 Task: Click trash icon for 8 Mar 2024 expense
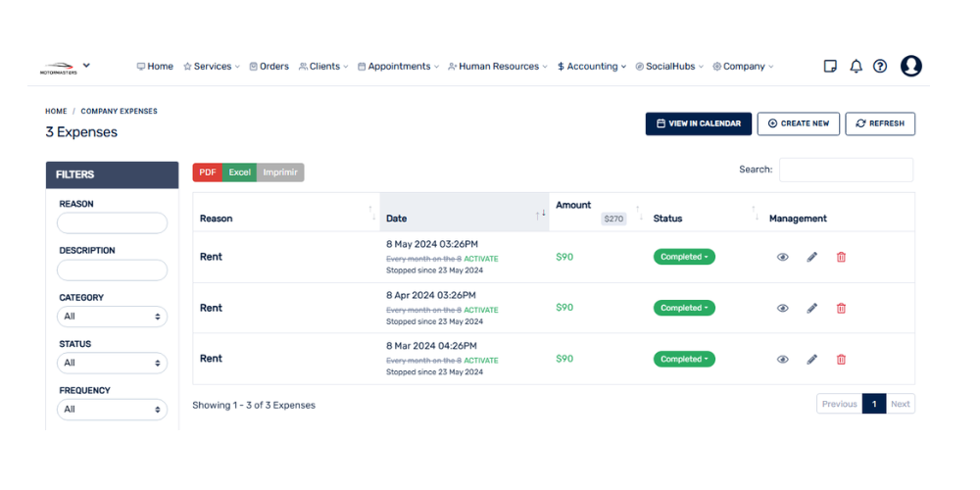(841, 359)
